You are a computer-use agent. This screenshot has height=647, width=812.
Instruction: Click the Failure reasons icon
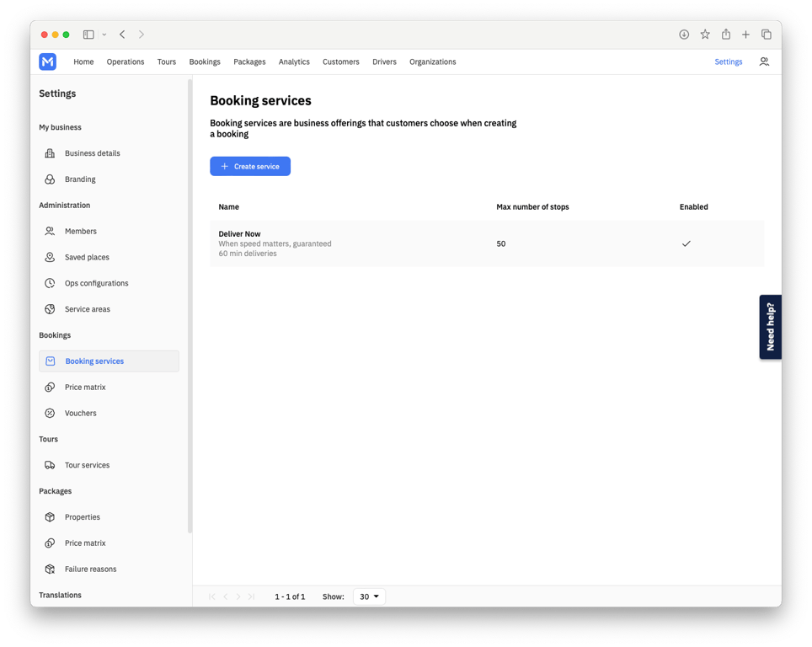tap(50, 569)
